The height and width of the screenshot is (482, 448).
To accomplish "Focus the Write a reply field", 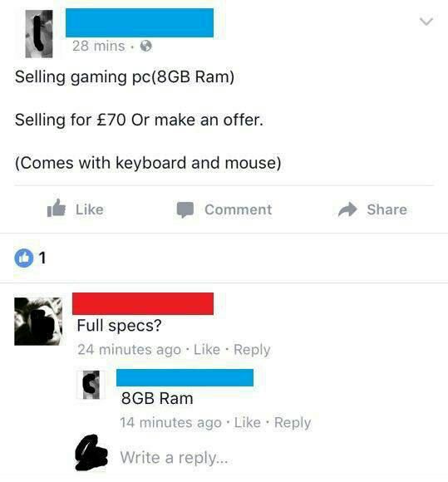I will [174, 457].
